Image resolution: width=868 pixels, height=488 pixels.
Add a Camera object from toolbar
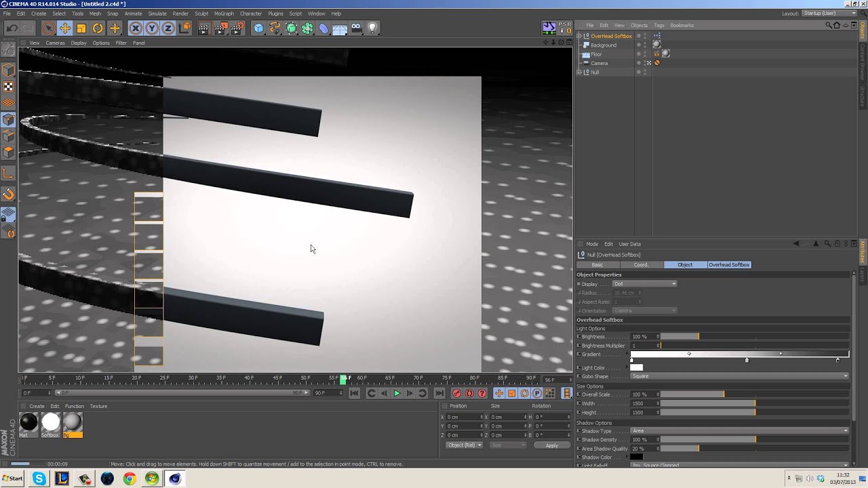[356, 28]
